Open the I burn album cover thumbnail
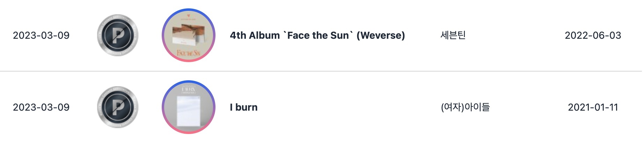 [x=189, y=107]
